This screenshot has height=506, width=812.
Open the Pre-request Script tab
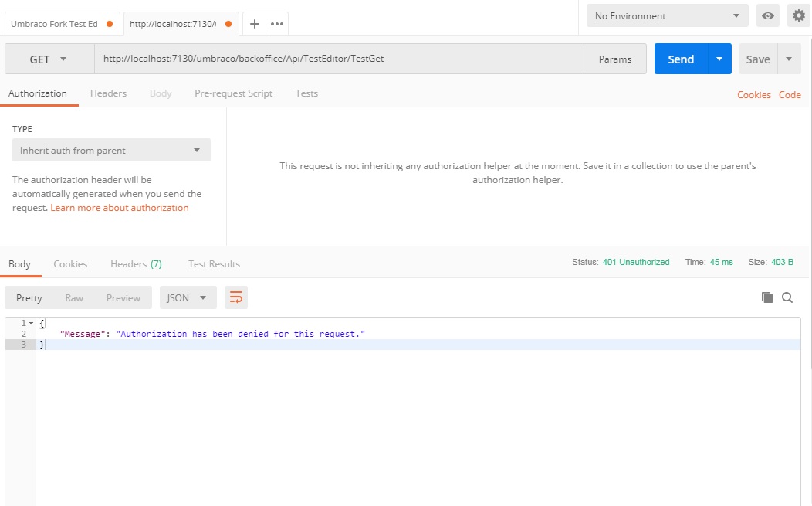coord(234,93)
